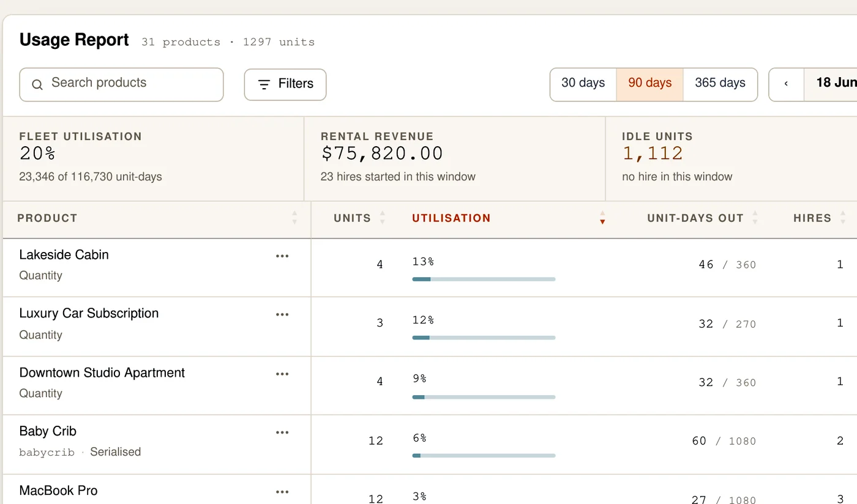This screenshot has width=857, height=504.
Task: Select the 30 days range
Action: coord(583,84)
